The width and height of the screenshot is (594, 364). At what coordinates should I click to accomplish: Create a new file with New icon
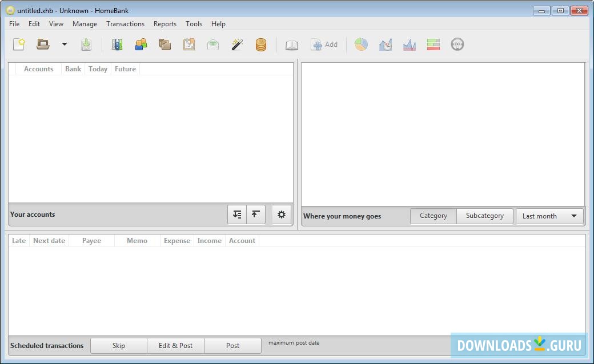[x=19, y=45]
